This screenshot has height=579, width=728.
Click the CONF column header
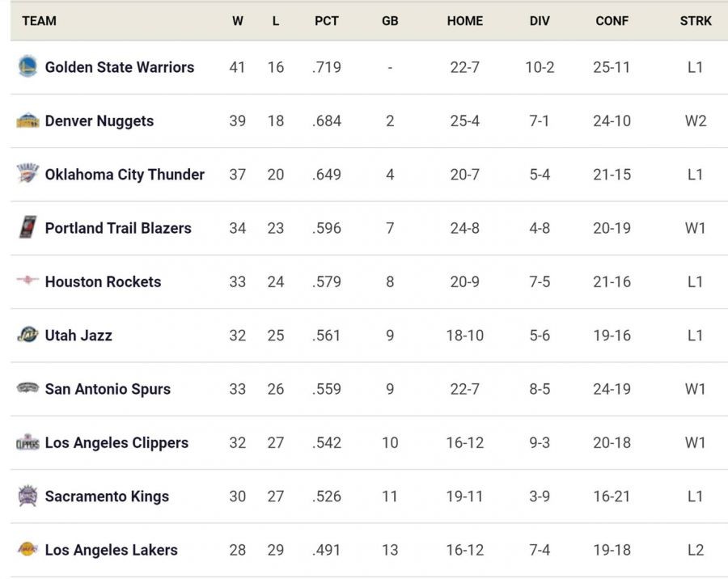pos(612,21)
